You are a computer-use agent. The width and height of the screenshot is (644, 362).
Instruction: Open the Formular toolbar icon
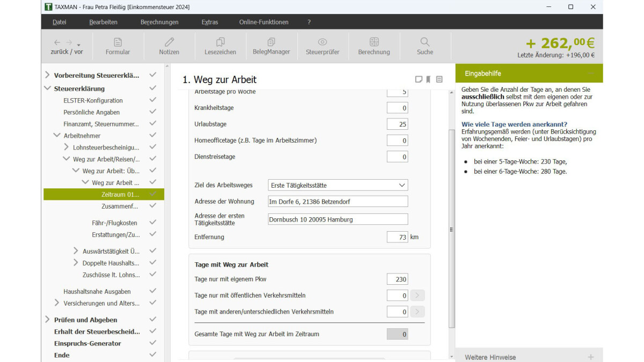point(118,42)
